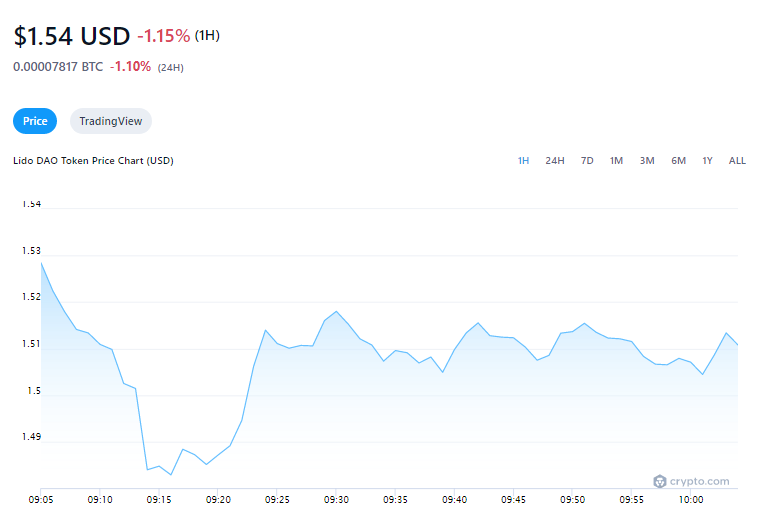
Task: Click the 0.00007817 BTC value
Action: click(58, 67)
